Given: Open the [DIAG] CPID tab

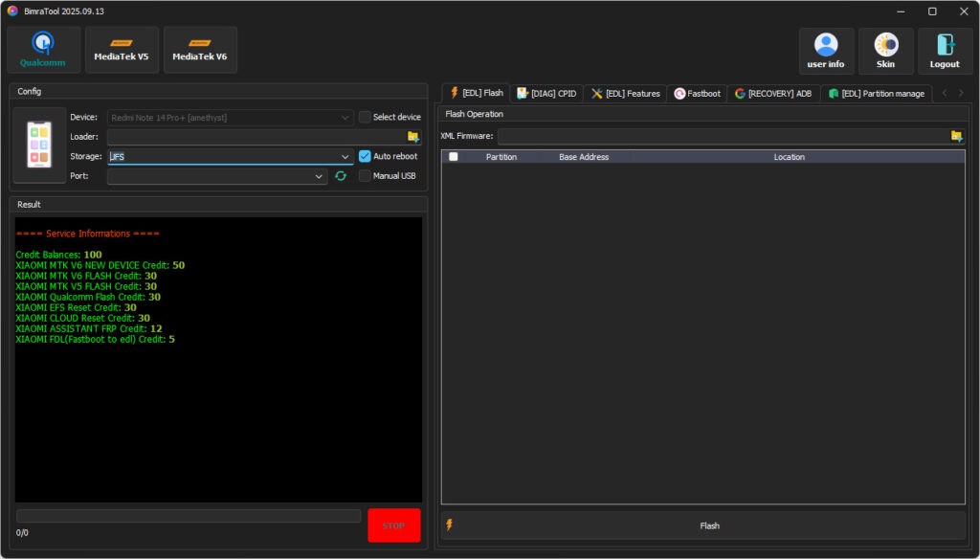Looking at the screenshot, I should (546, 94).
